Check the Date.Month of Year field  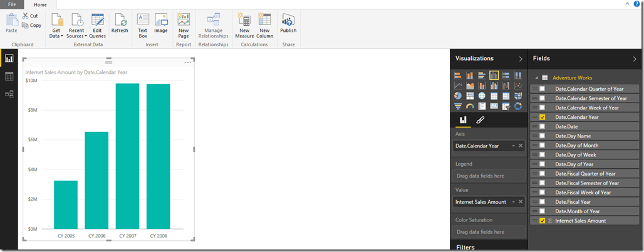point(542,211)
